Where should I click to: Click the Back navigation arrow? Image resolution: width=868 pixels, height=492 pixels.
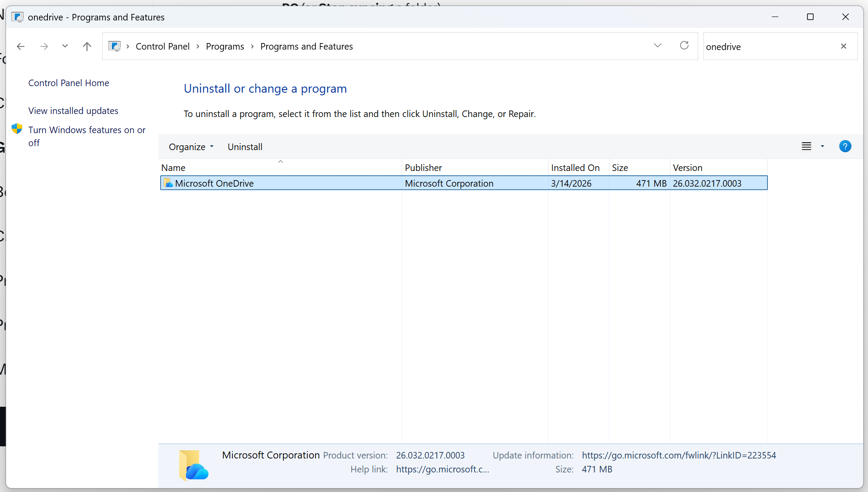[20, 46]
